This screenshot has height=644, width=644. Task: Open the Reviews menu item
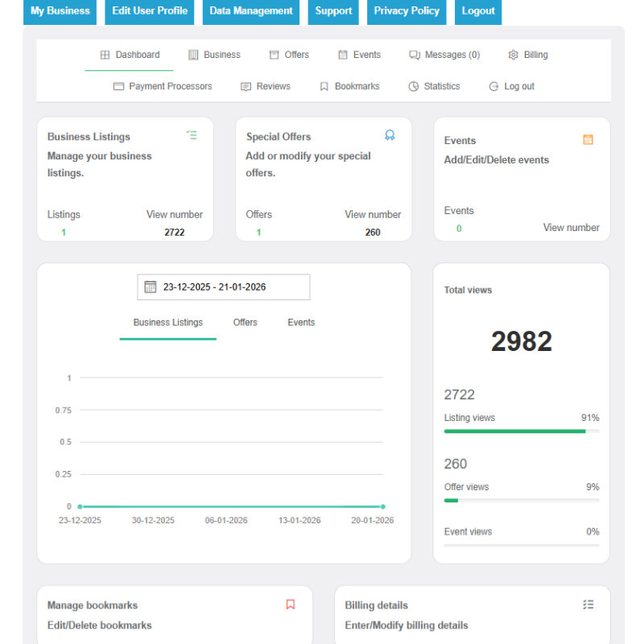[266, 86]
